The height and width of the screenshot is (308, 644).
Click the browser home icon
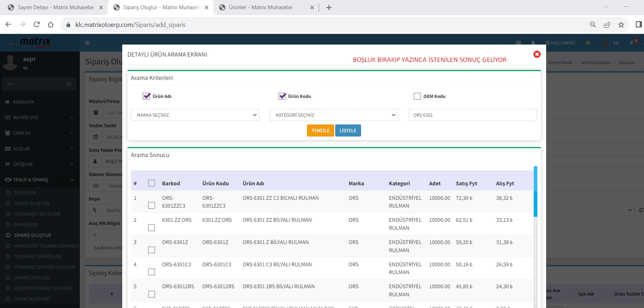pyautogui.click(x=51, y=24)
